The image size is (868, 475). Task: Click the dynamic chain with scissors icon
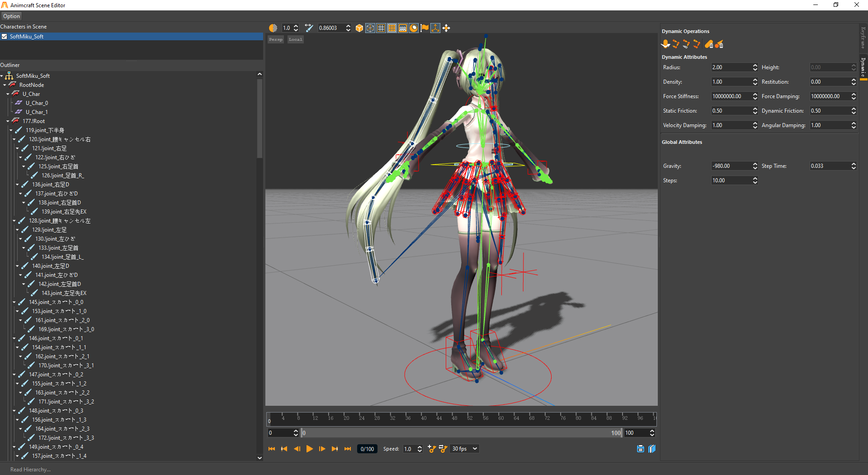(686, 44)
